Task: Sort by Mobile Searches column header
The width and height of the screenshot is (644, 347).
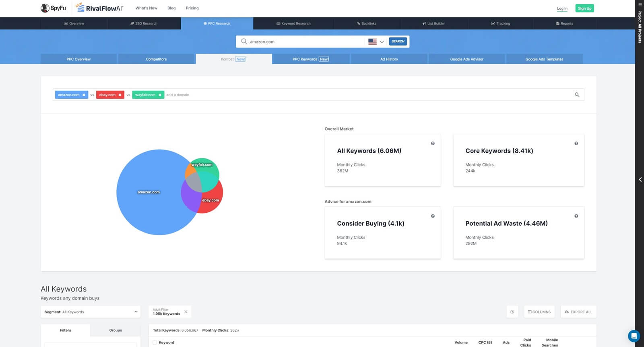Action: tap(550, 343)
